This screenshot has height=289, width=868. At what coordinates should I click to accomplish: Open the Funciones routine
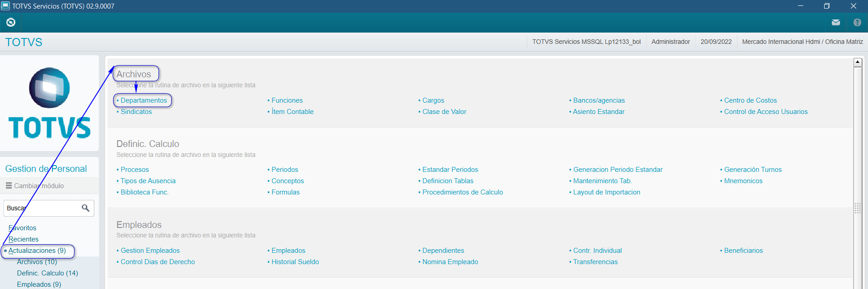point(287,100)
